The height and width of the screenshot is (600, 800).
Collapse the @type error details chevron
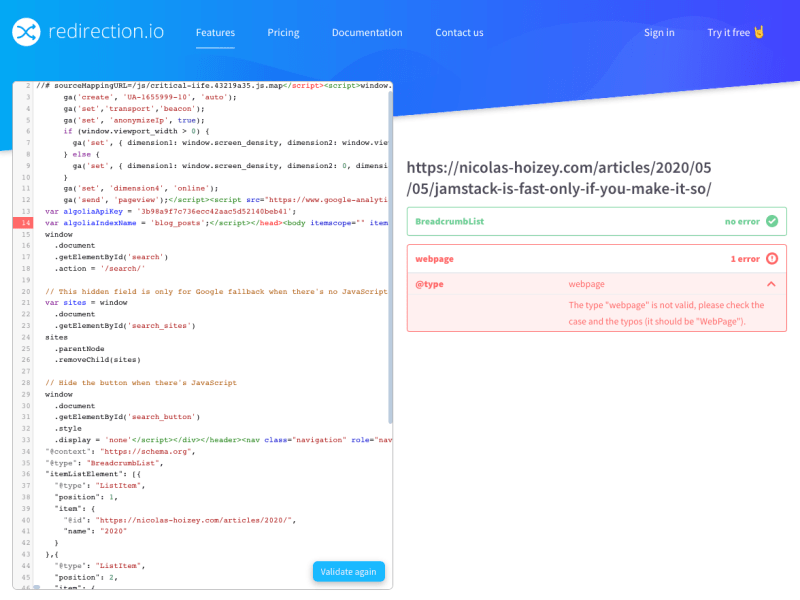point(771,284)
